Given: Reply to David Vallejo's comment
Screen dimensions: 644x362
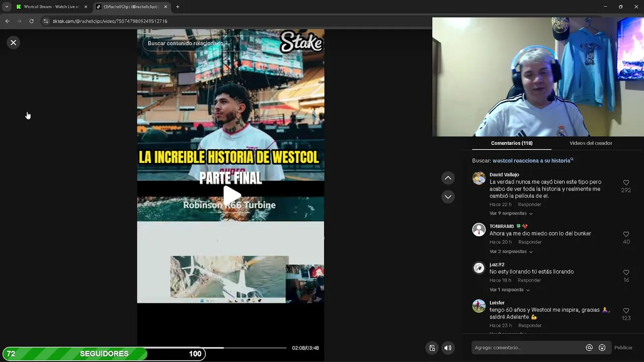Looking at the screenshot, I should 529,205.
